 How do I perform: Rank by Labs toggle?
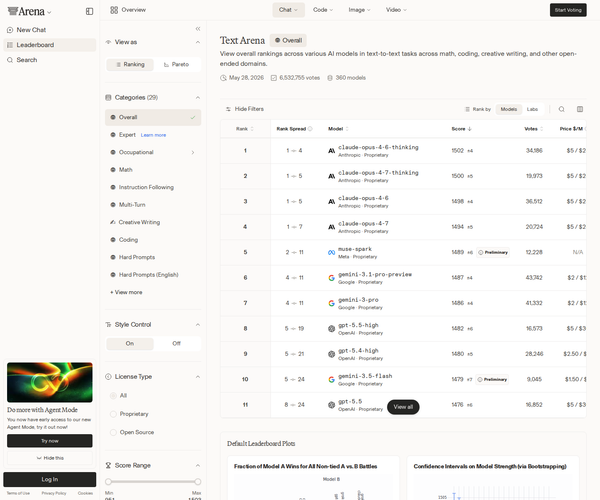pyautogui.click(x=532, y=109)
